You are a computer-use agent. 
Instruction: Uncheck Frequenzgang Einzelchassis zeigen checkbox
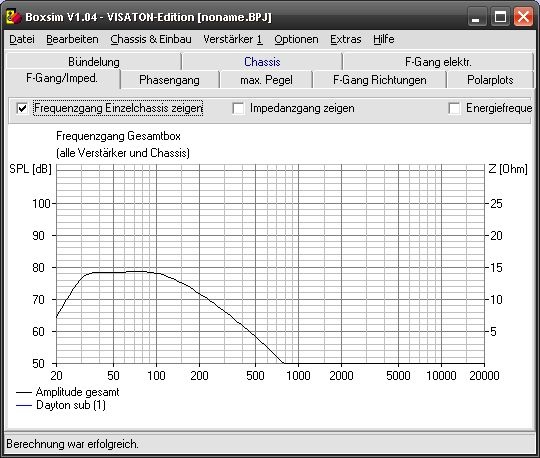22,108
